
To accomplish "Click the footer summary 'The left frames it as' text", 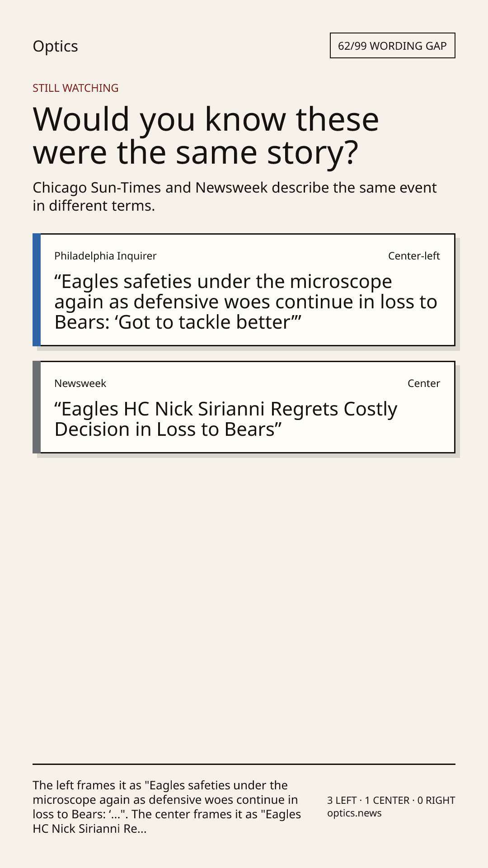I will [167, 807].
